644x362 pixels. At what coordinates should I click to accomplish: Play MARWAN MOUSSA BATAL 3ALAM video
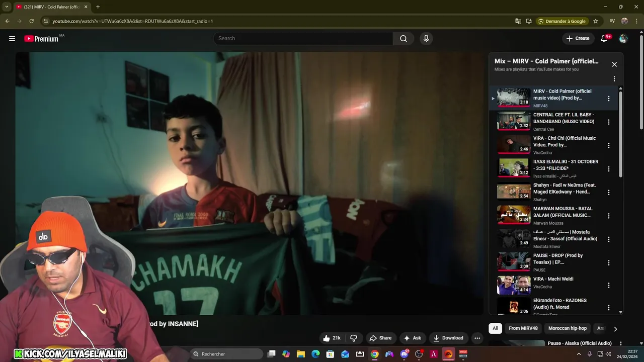coord(514,215)
